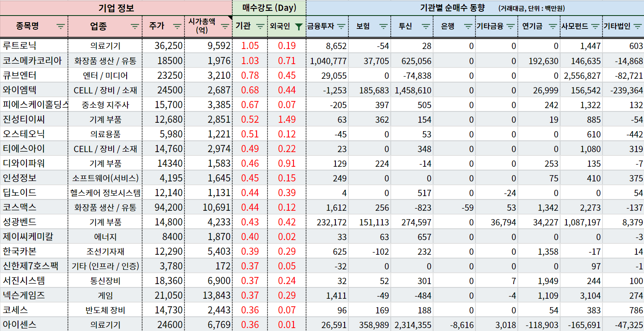The height and width of the screenshot is (331, 644).
Task: Click the 피에스케이홀딩스 stock name cell
Action: click(34, 104)
